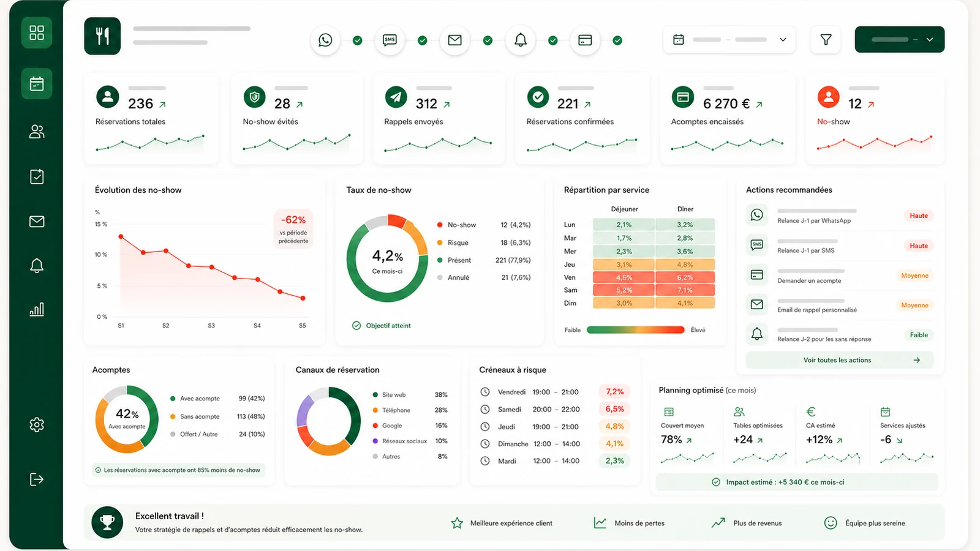Click the Faible to Élevé color gradient bar
Image resolution: width=980 pixels, height=551 pixels.
click(635, 330)
